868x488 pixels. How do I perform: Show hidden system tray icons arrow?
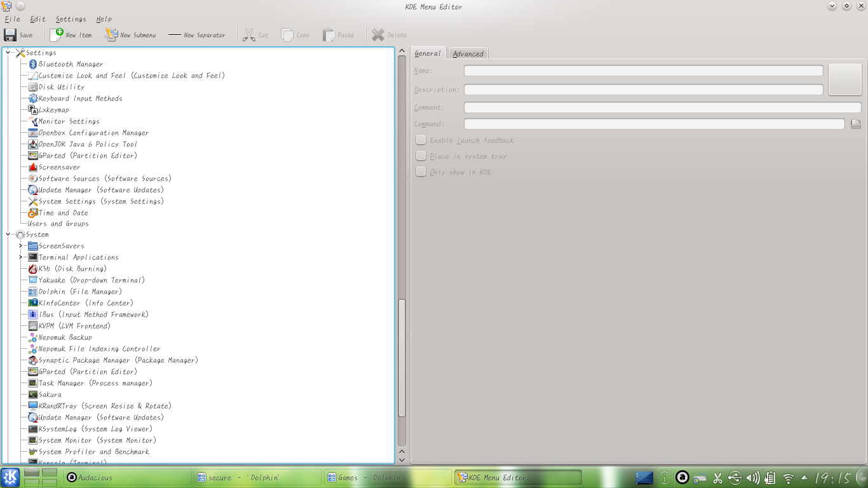tap(805, 478)
